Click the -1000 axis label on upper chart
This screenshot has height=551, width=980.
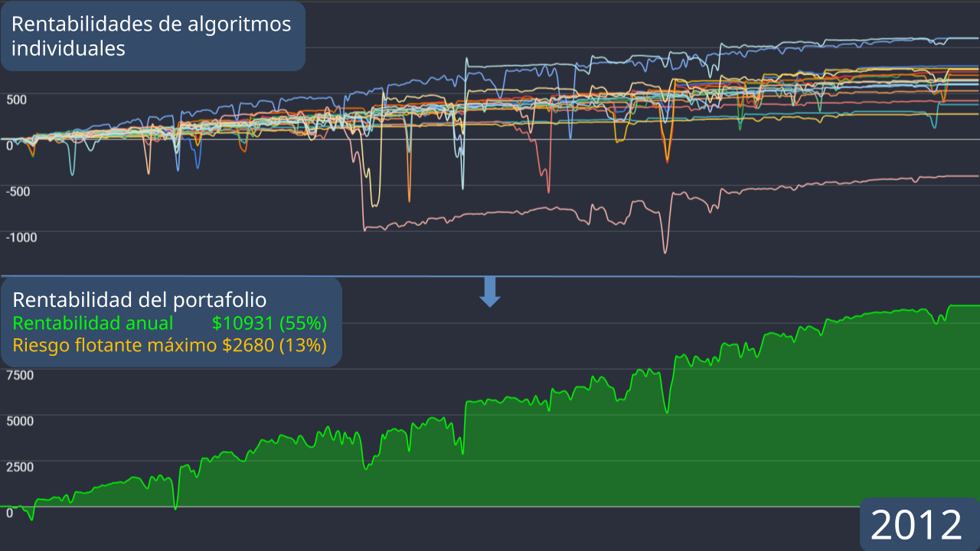[21, 237]
